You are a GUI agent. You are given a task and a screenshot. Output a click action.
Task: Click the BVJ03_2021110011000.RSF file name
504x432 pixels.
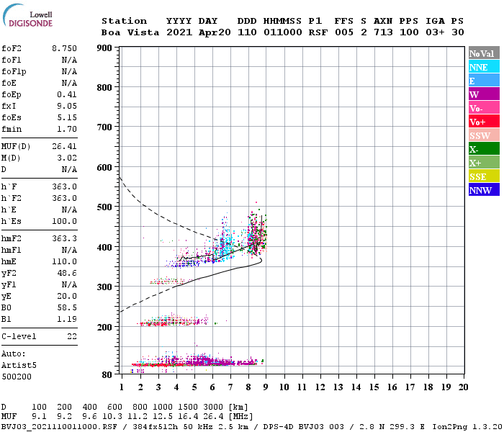[x=59, y=427]
